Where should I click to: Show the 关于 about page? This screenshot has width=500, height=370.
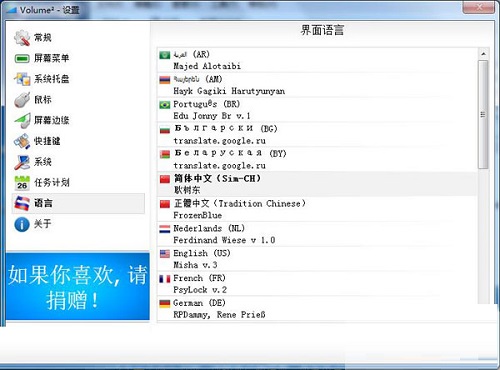click(43, 224)
